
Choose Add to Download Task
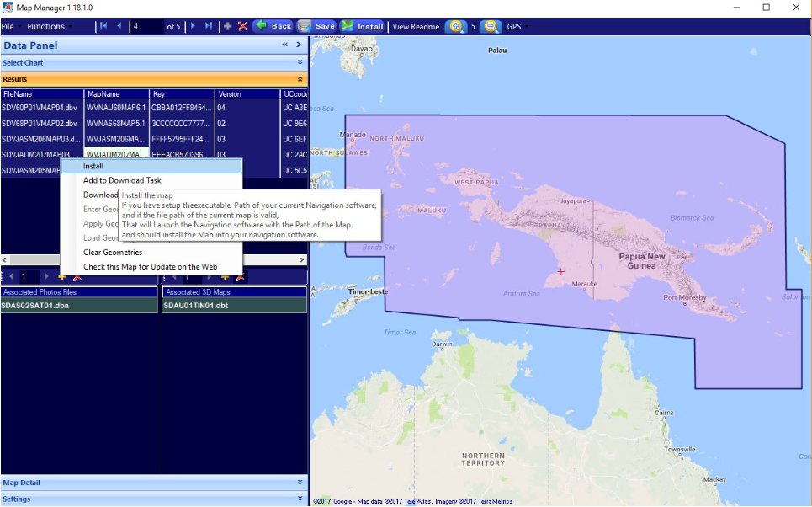click(x=151, y=180)
